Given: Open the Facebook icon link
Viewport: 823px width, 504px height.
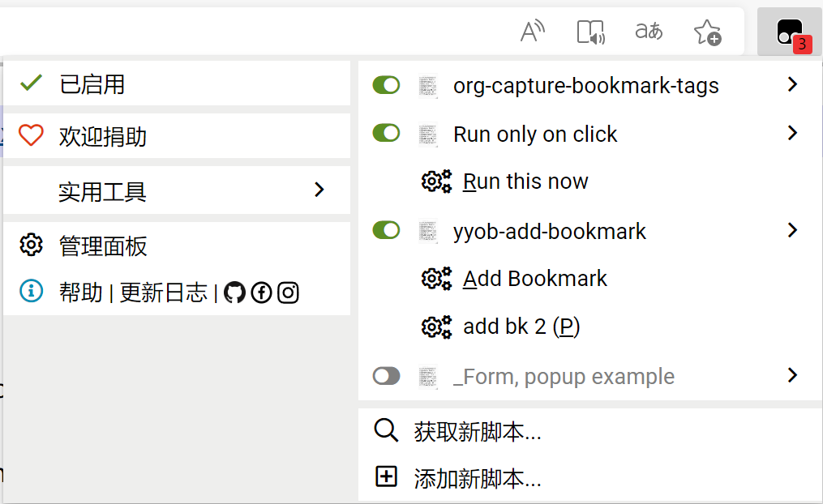Looking at the screenshot, I should pos(261,293).
